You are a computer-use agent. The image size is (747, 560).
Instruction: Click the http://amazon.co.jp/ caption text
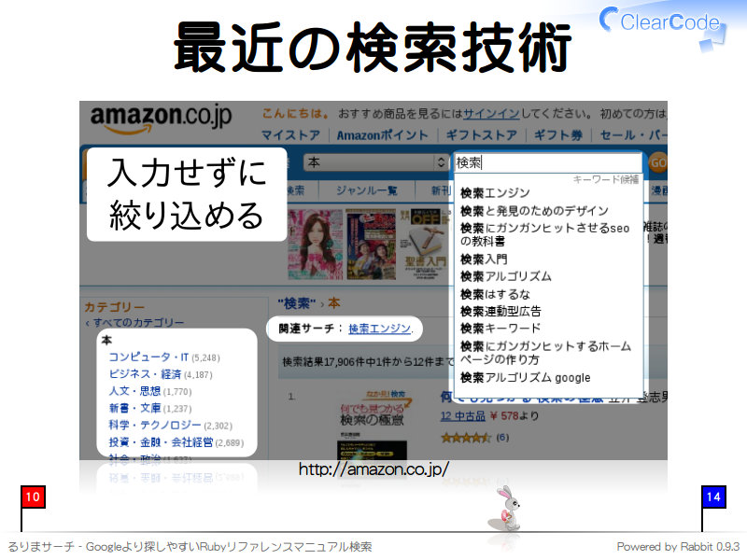click(373, 469)
